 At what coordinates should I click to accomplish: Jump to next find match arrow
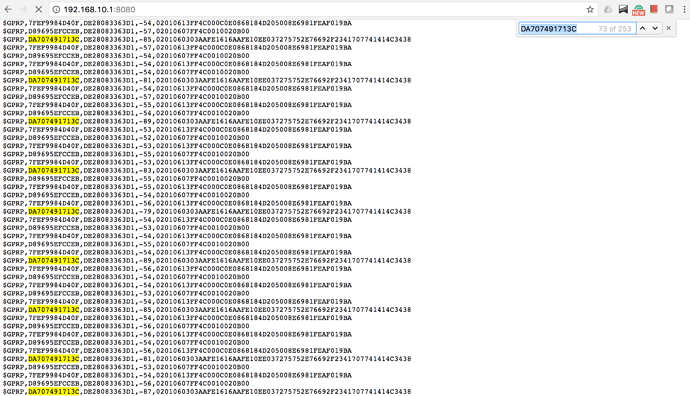pos(655,28)
